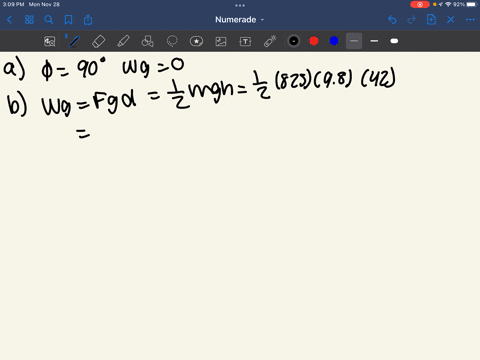
Task: Select the zoom window tool
Action: tap(50, 41)
